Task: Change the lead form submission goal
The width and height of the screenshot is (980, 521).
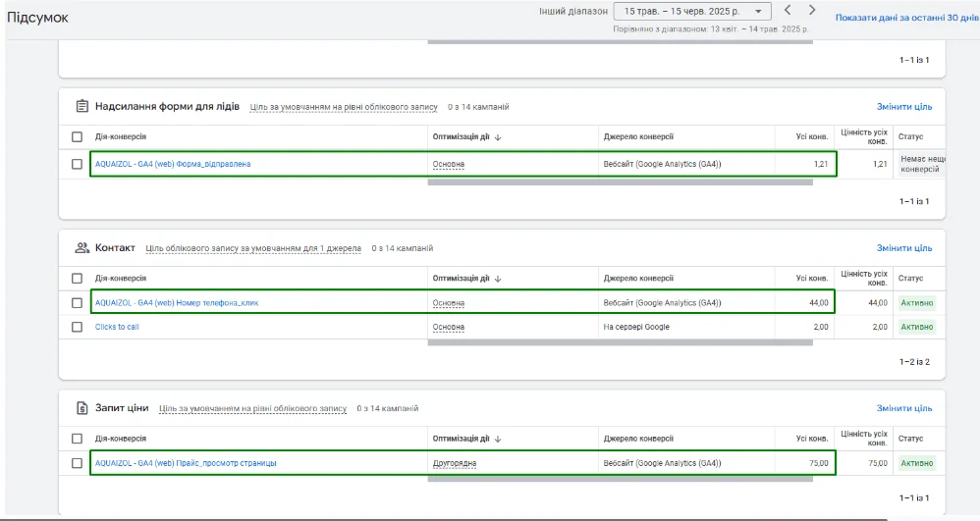Action: [x=903, y=107]
